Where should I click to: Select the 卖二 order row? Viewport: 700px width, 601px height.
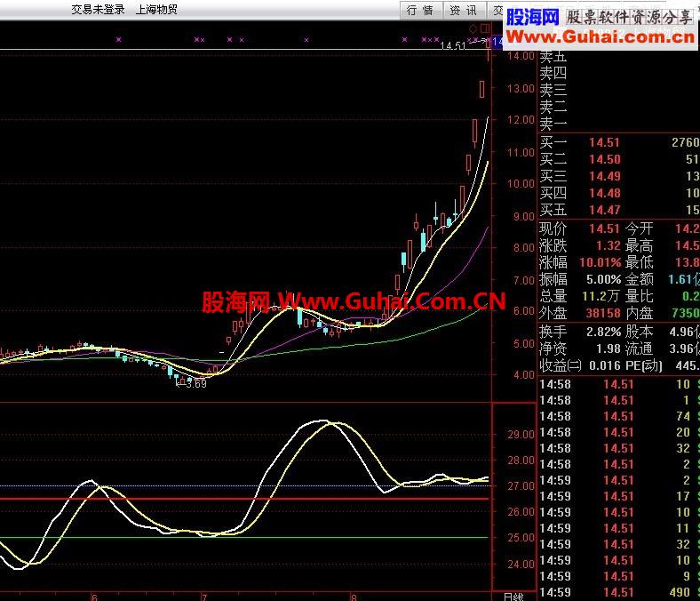(x=619, y=107)
